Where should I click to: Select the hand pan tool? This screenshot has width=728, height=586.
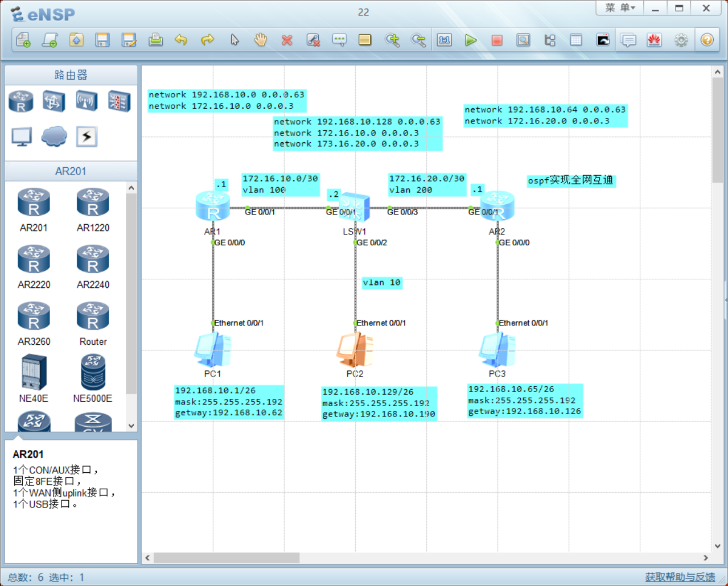pyautogui.click(x=261, y=40)
